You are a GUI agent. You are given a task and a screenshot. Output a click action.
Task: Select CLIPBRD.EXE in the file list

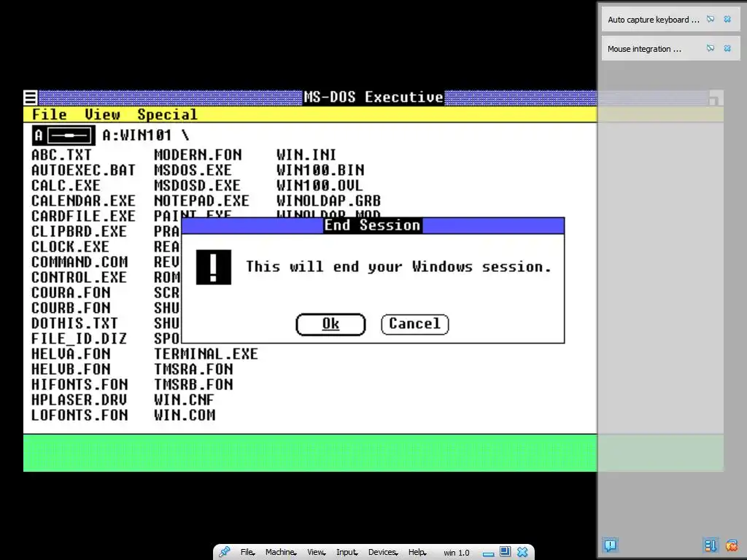click(79, 232)
